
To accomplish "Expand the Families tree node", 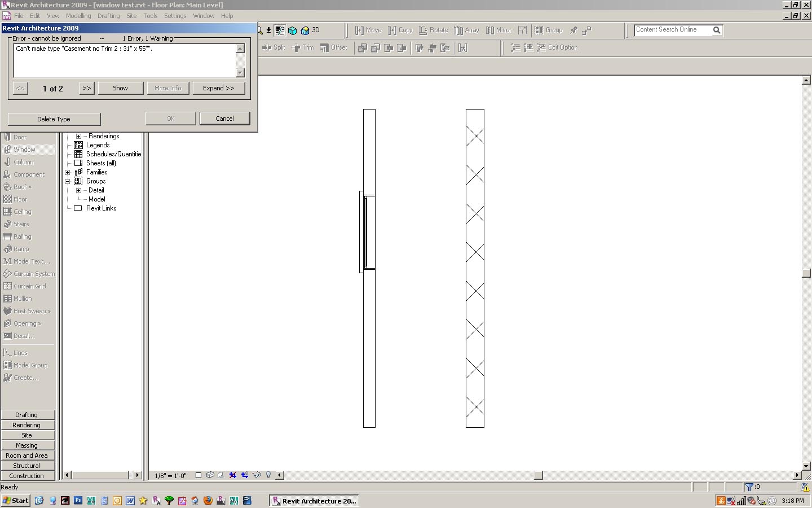I will tap(68, 172).
